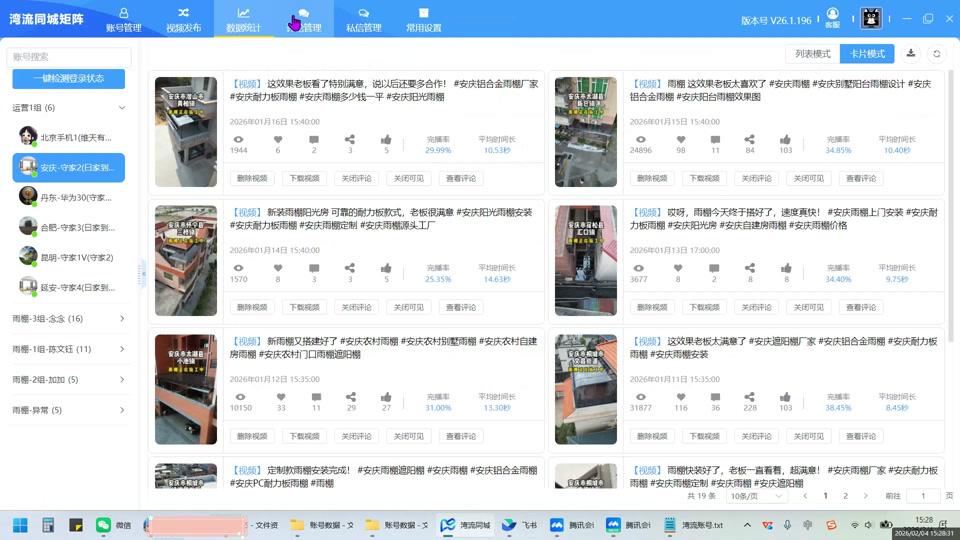Click 查看评论 on 01月15日 video
The width and height of the screenshot is (960, 540).
point(861,178)
